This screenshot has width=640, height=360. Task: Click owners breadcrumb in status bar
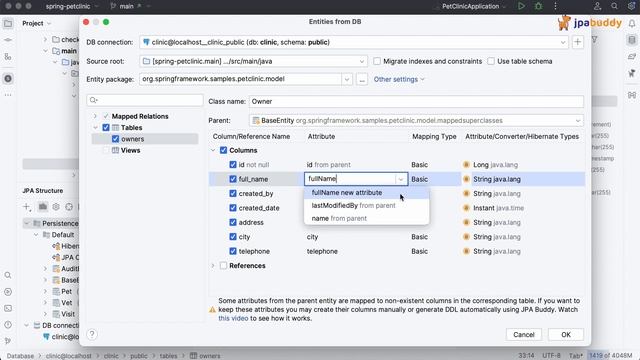coord(205,356)
